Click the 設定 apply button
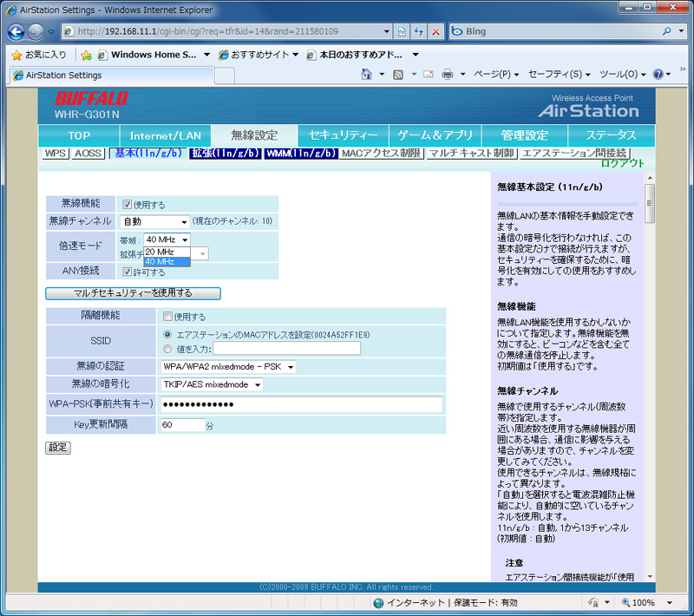Viewport: 694px width, 616px height. [x=58, y=448]
